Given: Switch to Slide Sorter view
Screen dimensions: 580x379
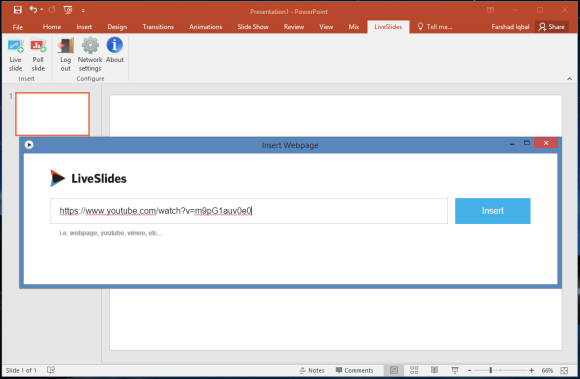Looking at the screenshot, I should pyautogui.click(x=414, y=370).
